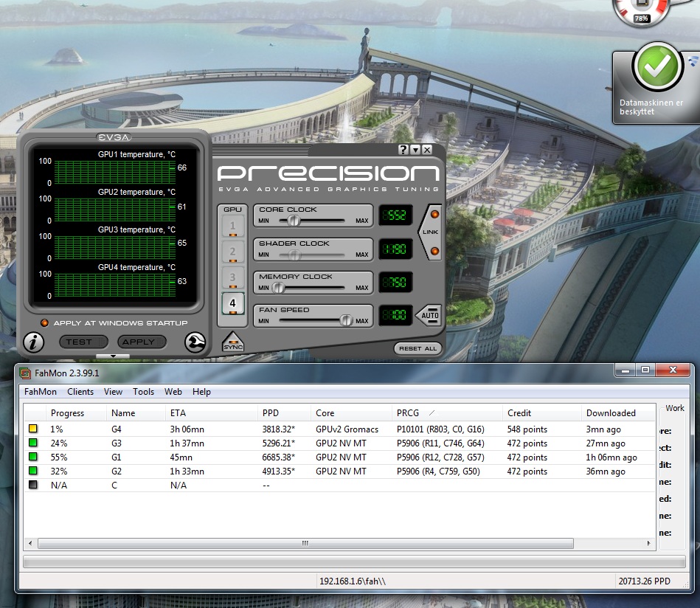Select GPU 2 button

pyautogui.click(x=232, y=252)
